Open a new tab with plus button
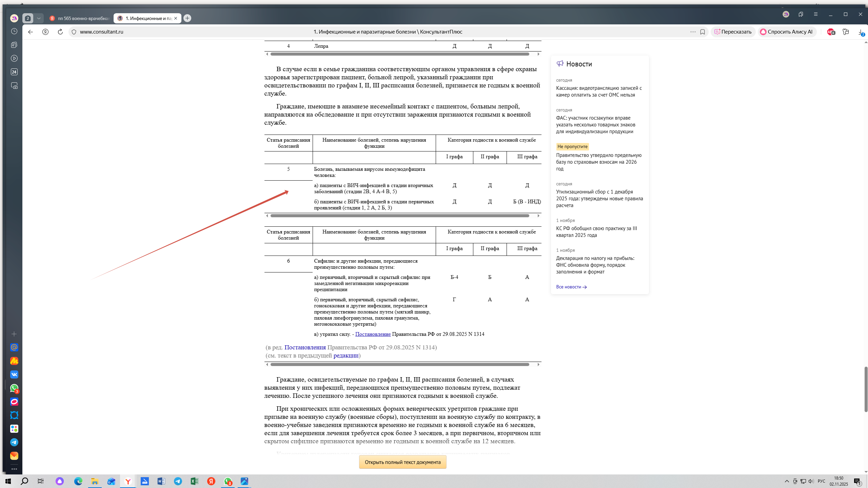The width and height of the screenshot is (868, 488). point(187,18)
